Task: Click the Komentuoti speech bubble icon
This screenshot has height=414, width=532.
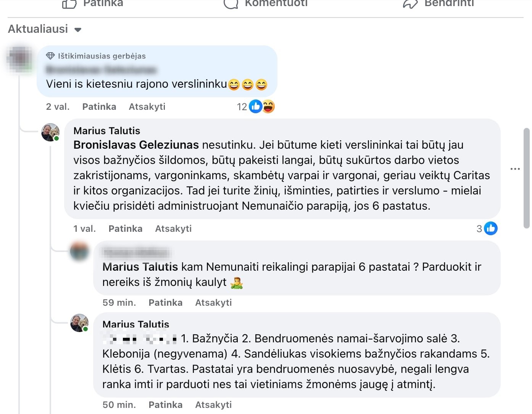Action: (231, 3)
